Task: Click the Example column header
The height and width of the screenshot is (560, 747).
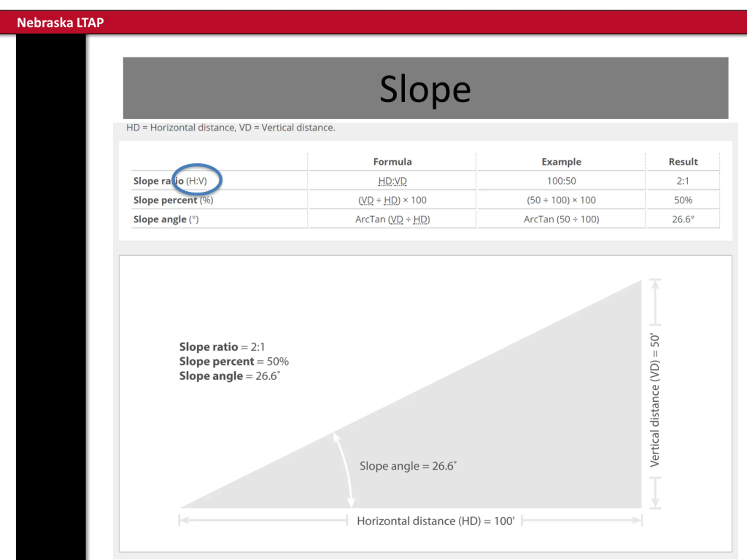Action: (x=561, y=162)
